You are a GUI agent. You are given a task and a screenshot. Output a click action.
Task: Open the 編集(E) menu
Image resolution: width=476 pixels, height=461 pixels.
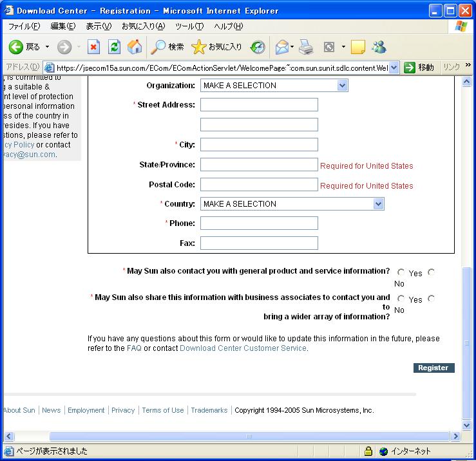coord(63,26)
